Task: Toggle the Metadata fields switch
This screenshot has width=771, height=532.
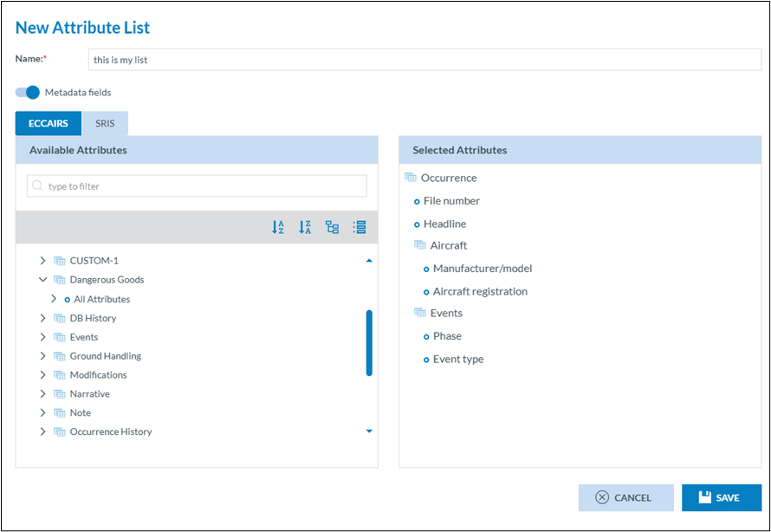Action: click(28, 93)
